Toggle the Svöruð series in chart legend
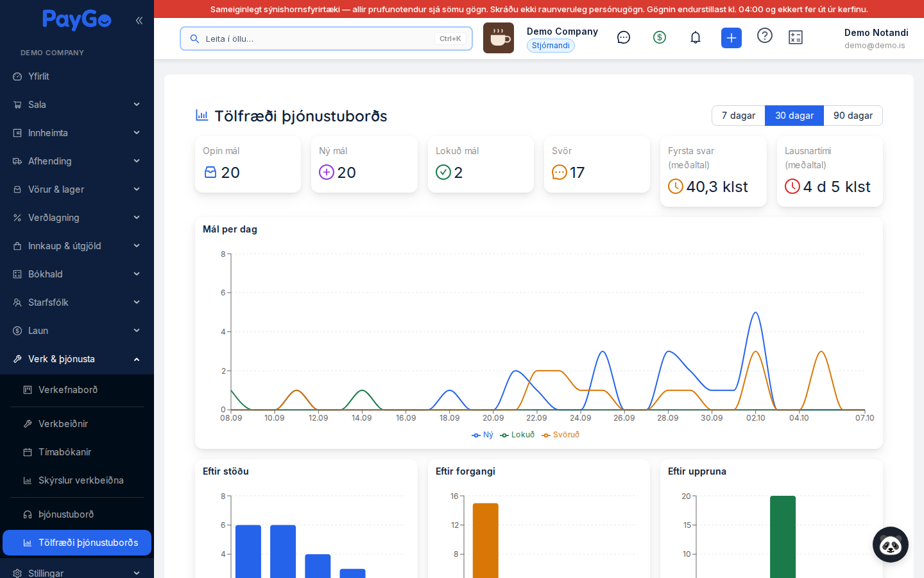 coord(560,435)
